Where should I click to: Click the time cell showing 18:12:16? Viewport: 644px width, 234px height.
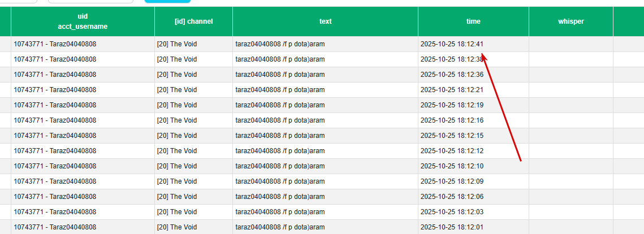[x=452, y=120]
